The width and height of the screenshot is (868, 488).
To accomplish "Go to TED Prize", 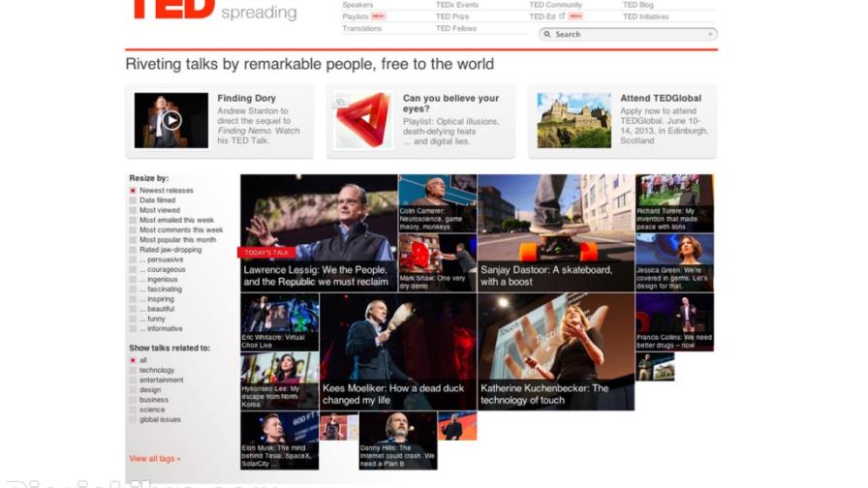I will point(451,16).
